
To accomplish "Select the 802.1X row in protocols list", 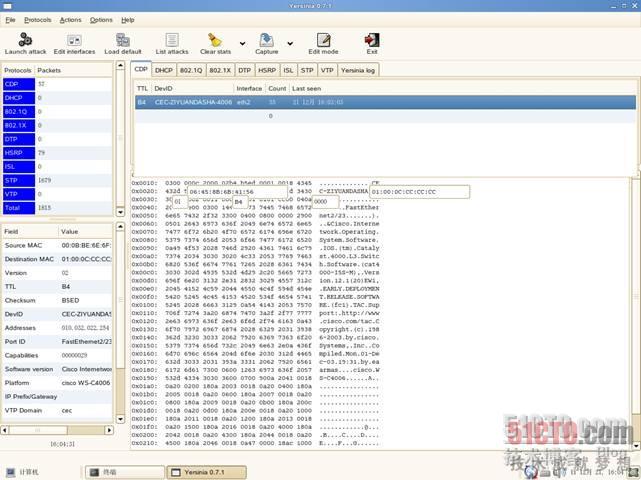I will point(57,126).
